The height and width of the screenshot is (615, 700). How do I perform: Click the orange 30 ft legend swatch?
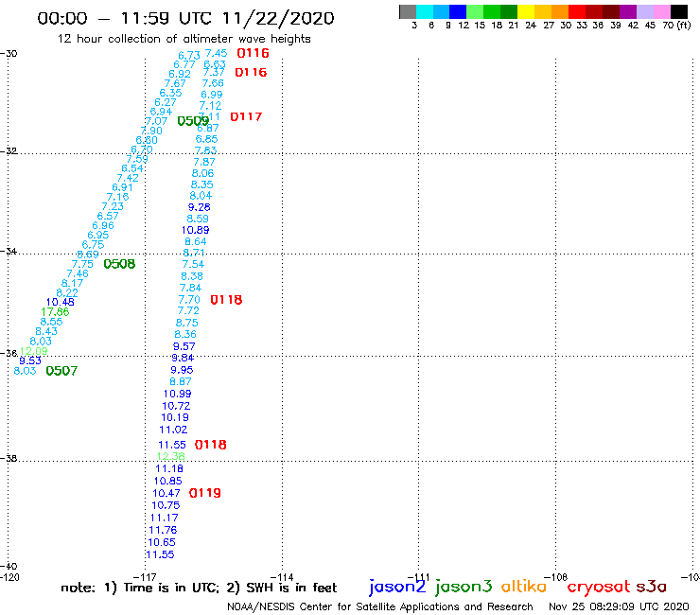click(560, 11)
